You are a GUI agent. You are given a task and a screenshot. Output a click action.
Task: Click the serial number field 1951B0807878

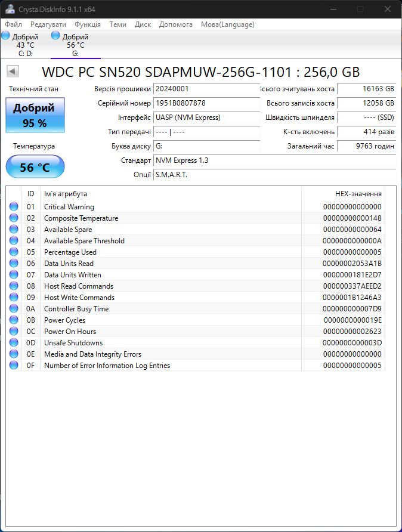[206, 103]
